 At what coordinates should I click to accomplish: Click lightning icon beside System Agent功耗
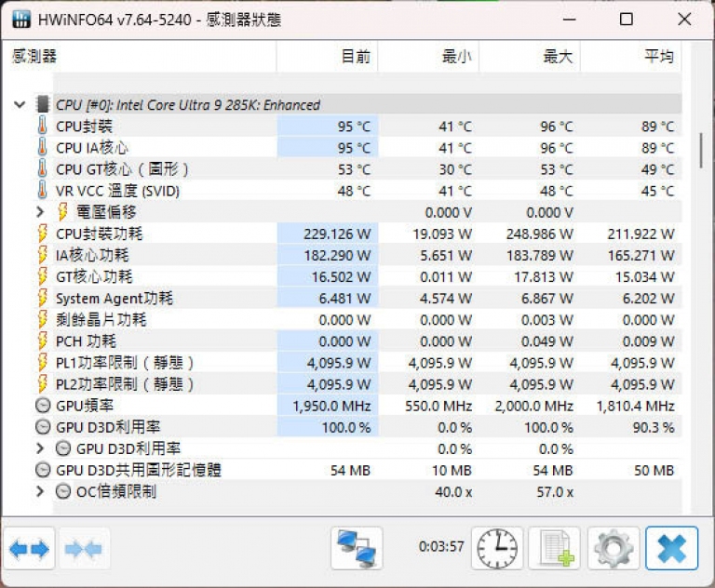click(43, 298)
